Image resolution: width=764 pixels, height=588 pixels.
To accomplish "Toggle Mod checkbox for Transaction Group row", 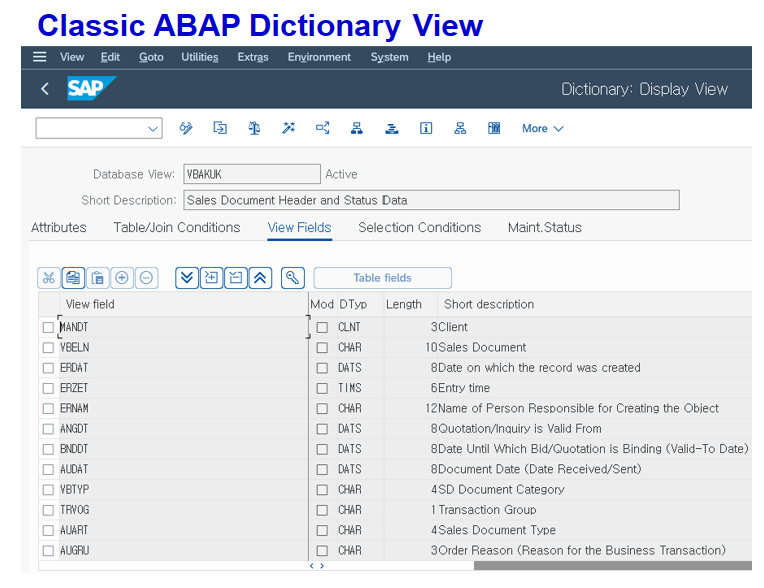I will coord(322,510).
